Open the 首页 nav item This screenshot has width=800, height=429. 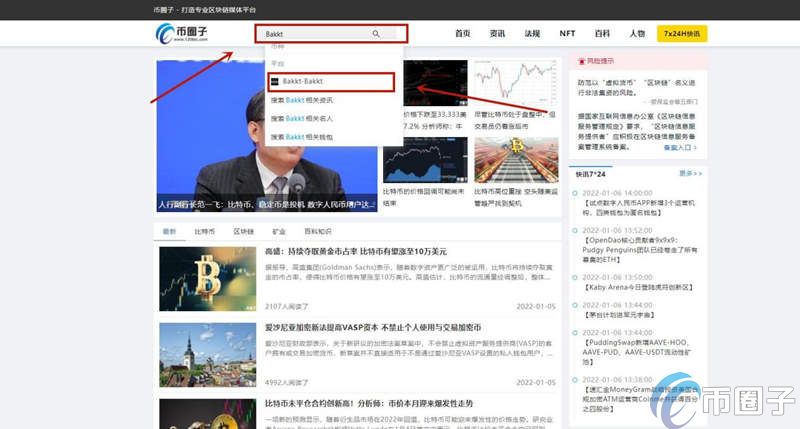click(x=463, y=34)
